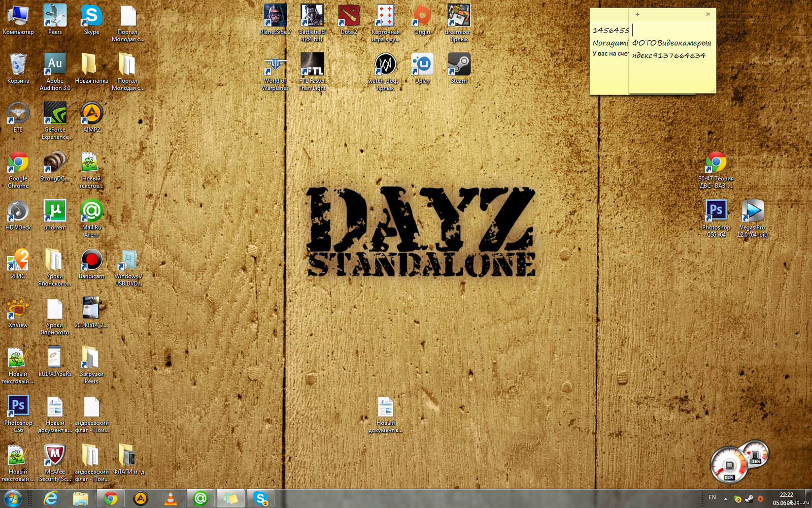Open the Загрузки Peers folder
The image size is (812, 508).
point(91,365)
